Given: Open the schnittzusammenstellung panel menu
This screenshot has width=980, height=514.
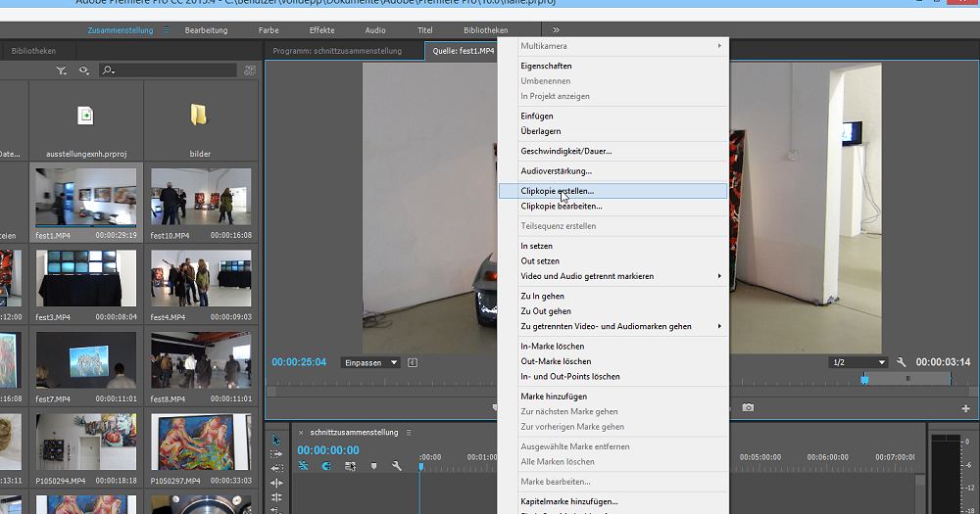Looking at the screenshot, I should pos(409,432).
